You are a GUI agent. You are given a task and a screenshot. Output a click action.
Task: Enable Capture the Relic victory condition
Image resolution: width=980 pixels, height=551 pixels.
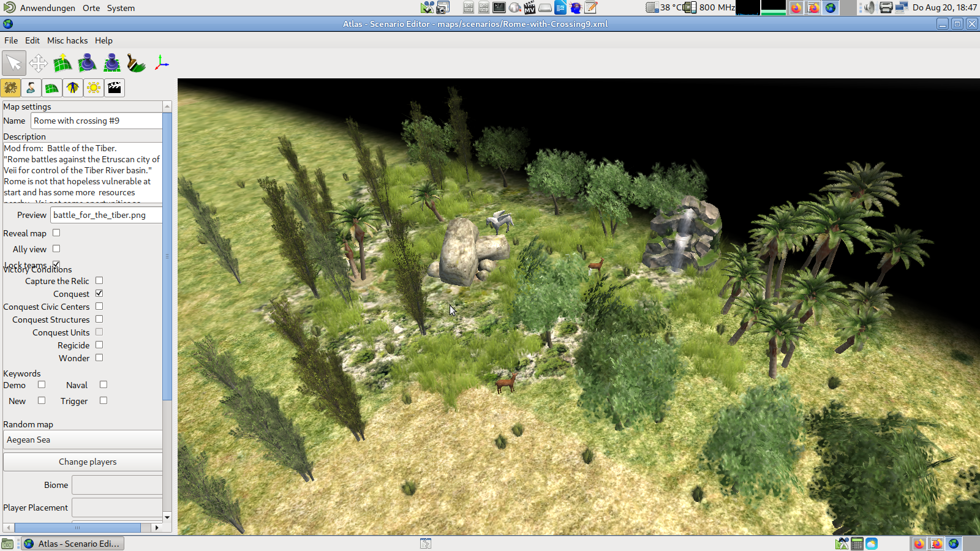point(99,280)
